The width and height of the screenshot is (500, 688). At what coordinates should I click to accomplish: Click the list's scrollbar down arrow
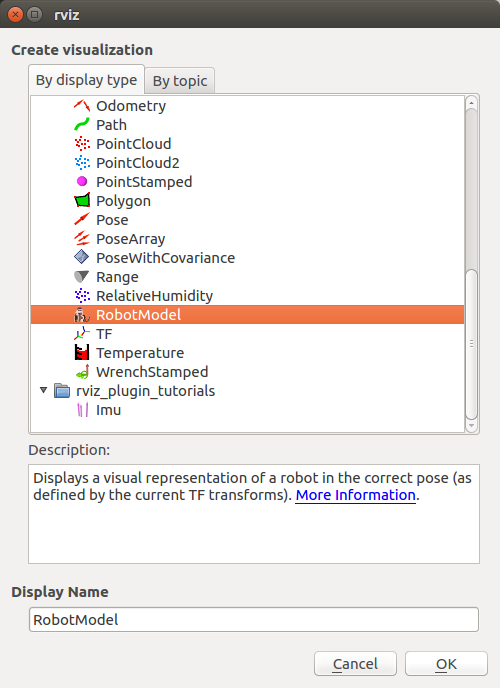[471, 425]
